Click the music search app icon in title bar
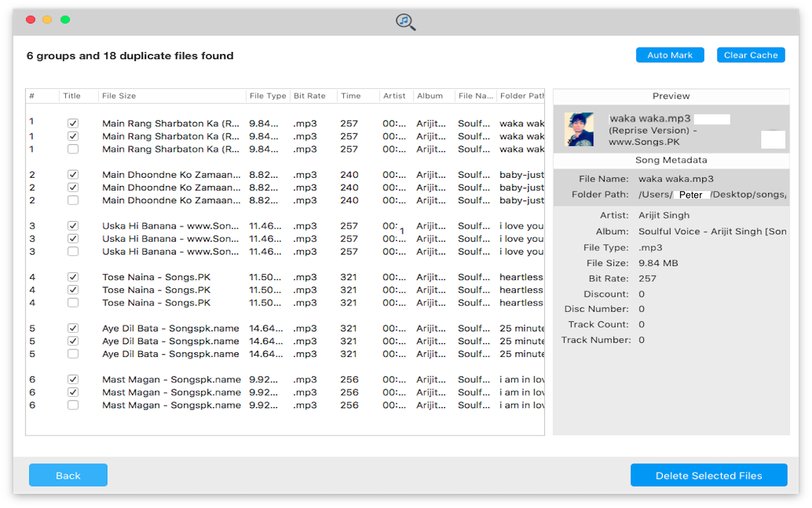Image resolution: width=812 pixels, height=508 pixels. (x=406, y=22)
